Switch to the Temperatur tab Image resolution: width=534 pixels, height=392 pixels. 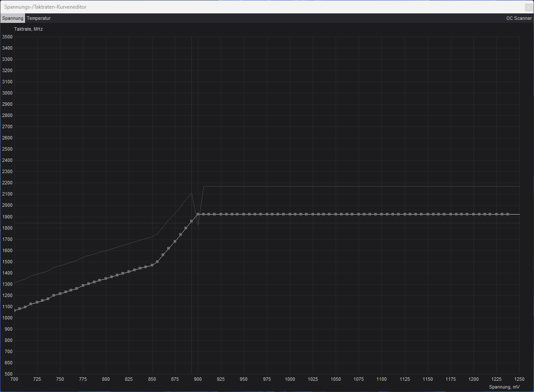[38, 19]
